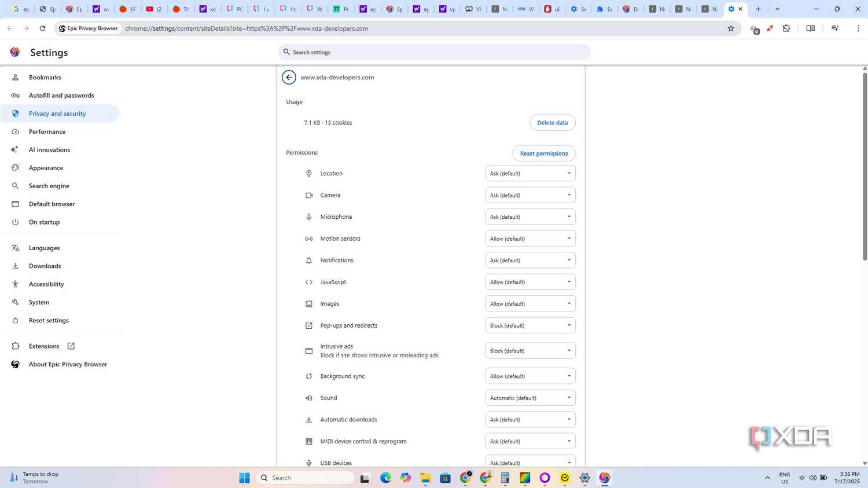This screenshot has height=488, width=868.
Task: Open the Intrusive ads dropdown
Action: point(530,351)
